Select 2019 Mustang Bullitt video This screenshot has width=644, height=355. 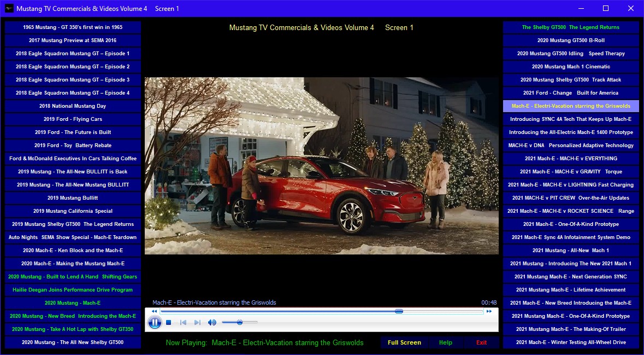tap(73, 198)
